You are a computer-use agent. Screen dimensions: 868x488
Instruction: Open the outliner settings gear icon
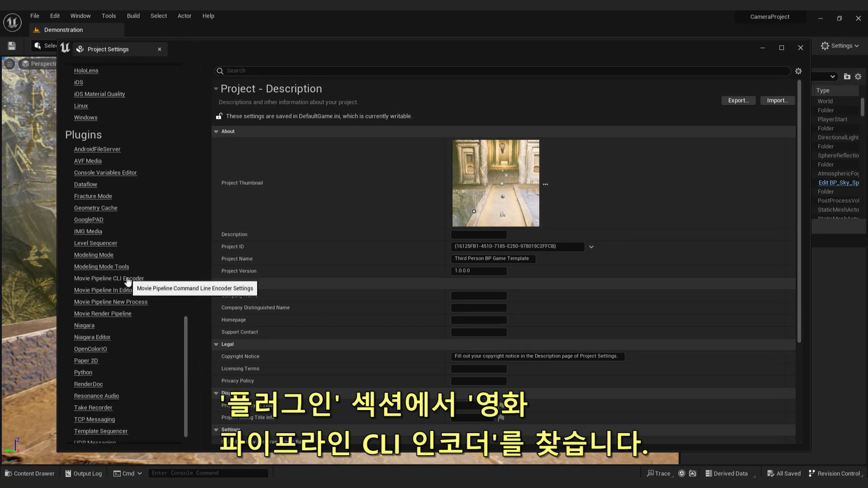(x=858, y=76)
